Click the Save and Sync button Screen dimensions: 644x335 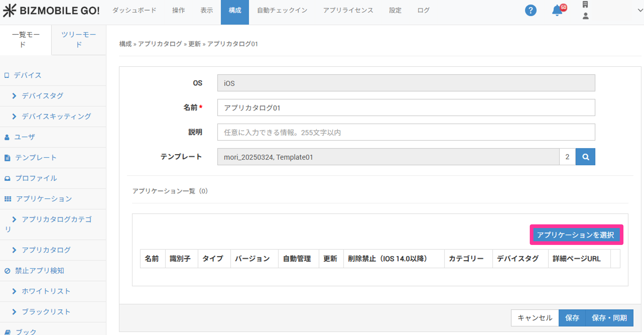[x=609, y=318]
